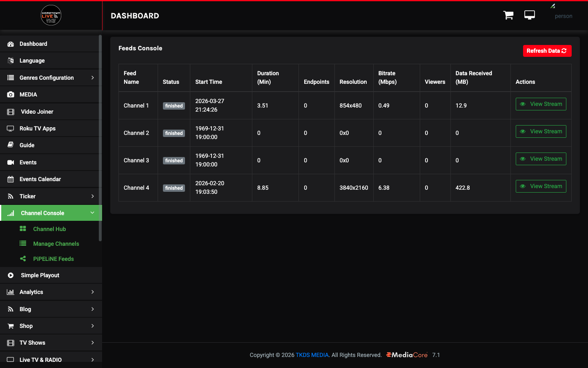
Task: View Stream for Channel 4
Action: 541,186
